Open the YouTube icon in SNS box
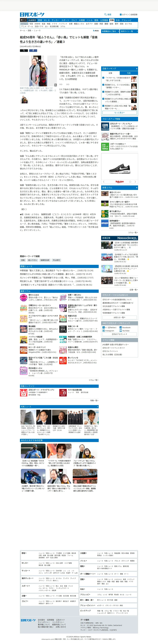The image size is (158, 644). click(x=121, y=331)
